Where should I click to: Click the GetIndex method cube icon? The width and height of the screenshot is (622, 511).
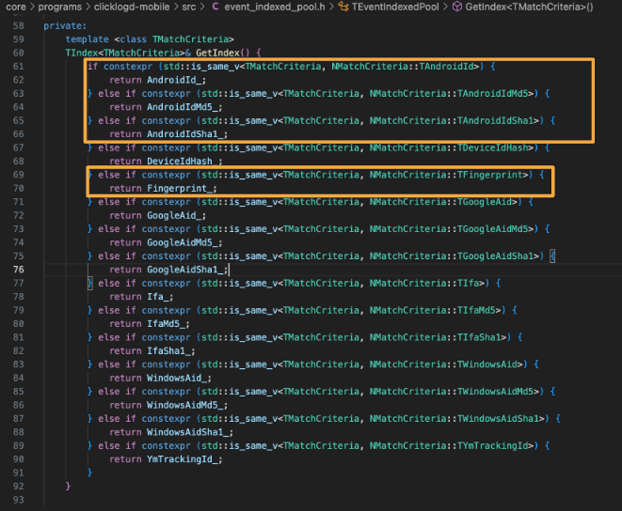[x=457, y=7]
